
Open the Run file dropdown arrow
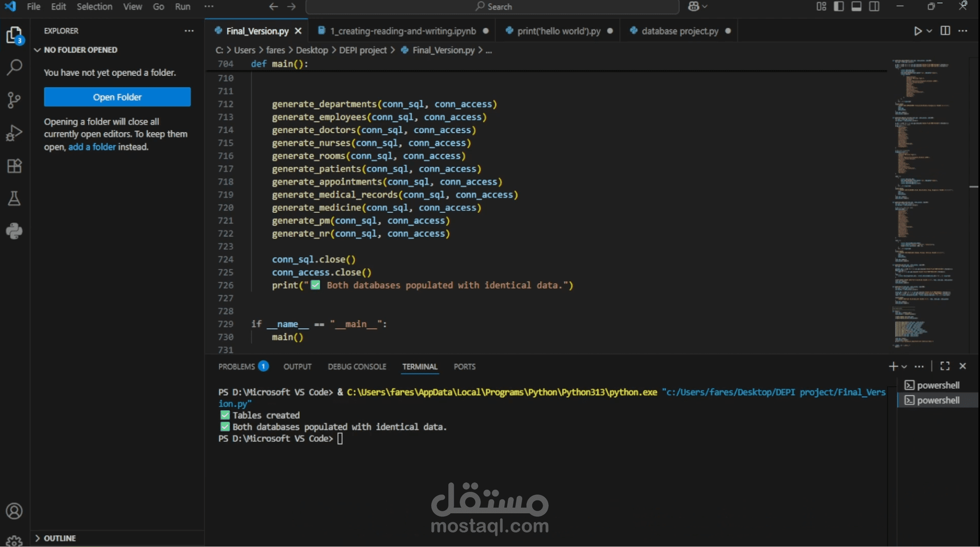coord(929,31)
